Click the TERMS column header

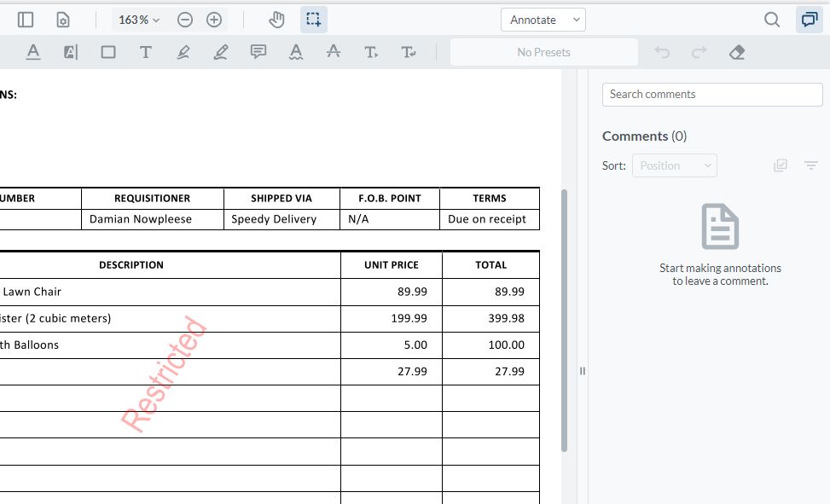tap(490, 199)
